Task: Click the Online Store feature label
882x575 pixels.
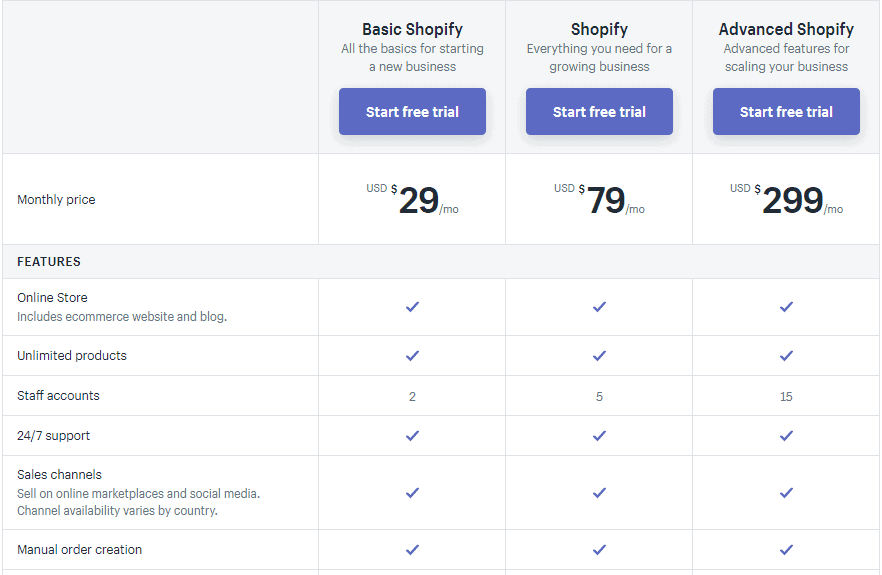Action: click(52, 298)
